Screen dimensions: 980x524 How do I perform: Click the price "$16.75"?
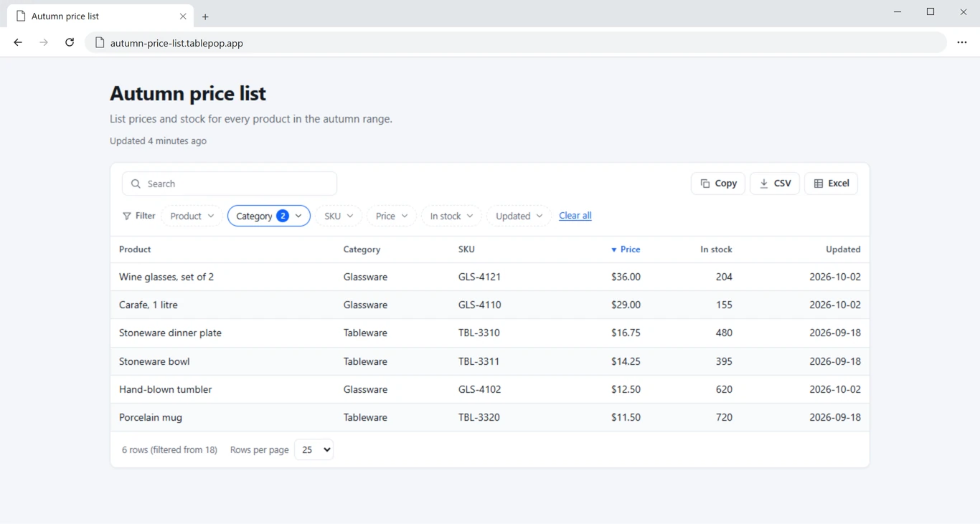[x=626, y=333]
